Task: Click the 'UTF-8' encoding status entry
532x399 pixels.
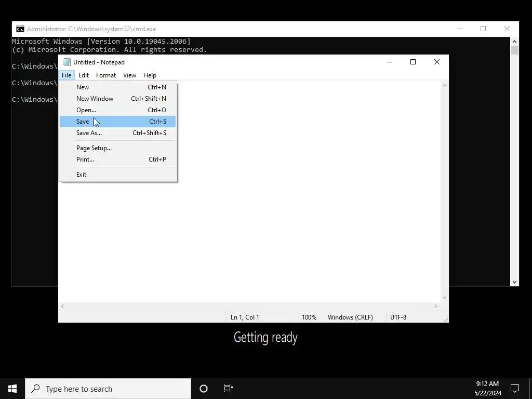Action: click(398, 317)
